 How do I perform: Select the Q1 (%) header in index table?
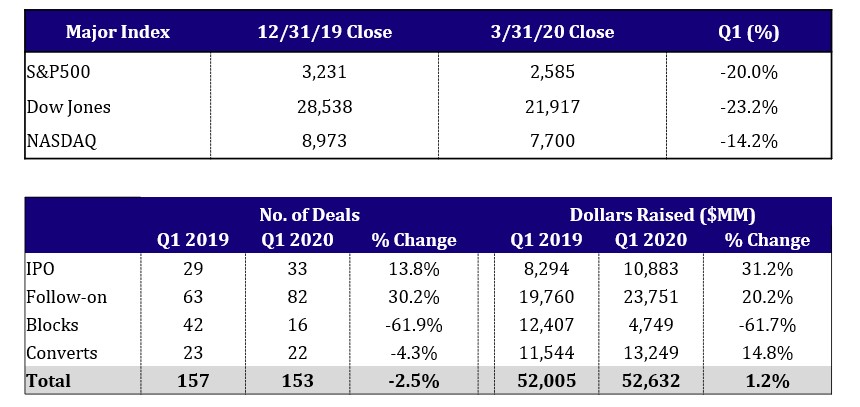tap(750, 32)
